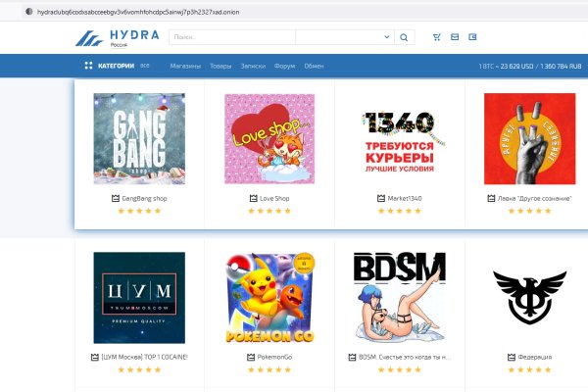The height and width of the screenshot is (392, 588).
Task: Click the "все" link beside Категории
Action: click(145, 67)
